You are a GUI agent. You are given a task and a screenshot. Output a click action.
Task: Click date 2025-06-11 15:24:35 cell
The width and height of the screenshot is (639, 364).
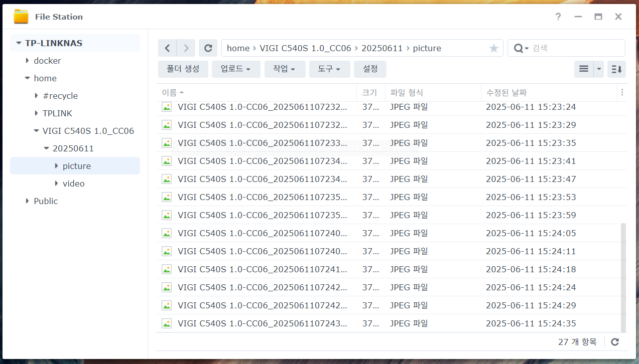pos(531,323)
